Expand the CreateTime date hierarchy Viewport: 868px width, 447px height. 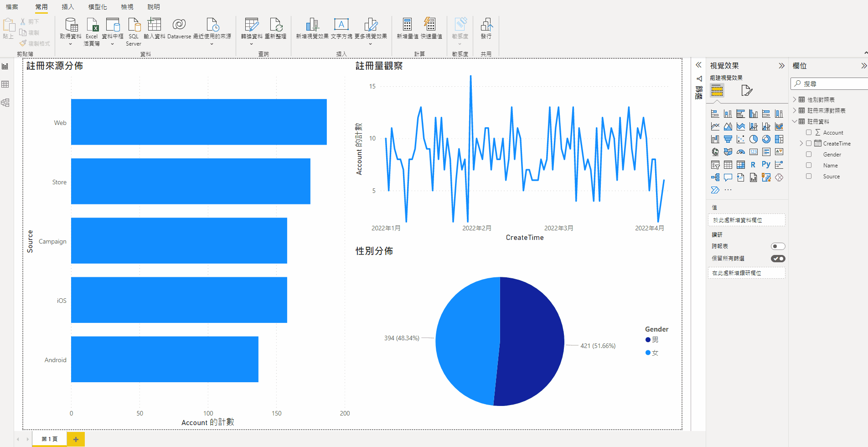[x=801, y=143]
